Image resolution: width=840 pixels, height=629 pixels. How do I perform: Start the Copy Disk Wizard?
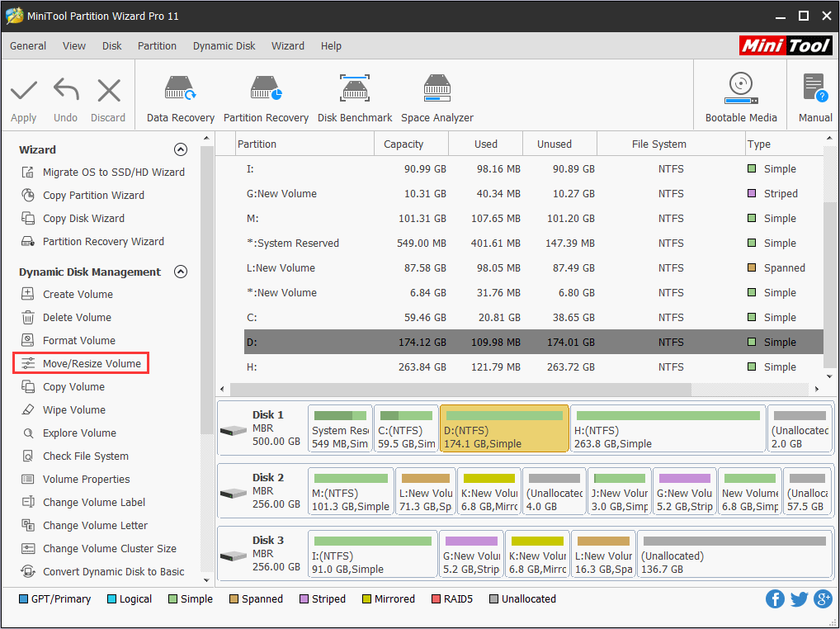pyautogui.click(x=73, y=218)
